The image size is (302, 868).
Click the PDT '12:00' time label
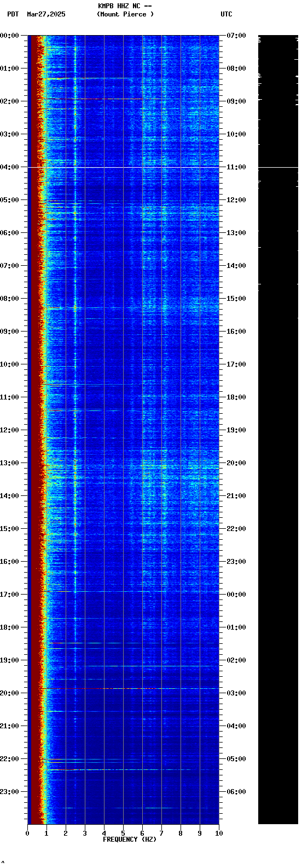(x=10, y=430)
